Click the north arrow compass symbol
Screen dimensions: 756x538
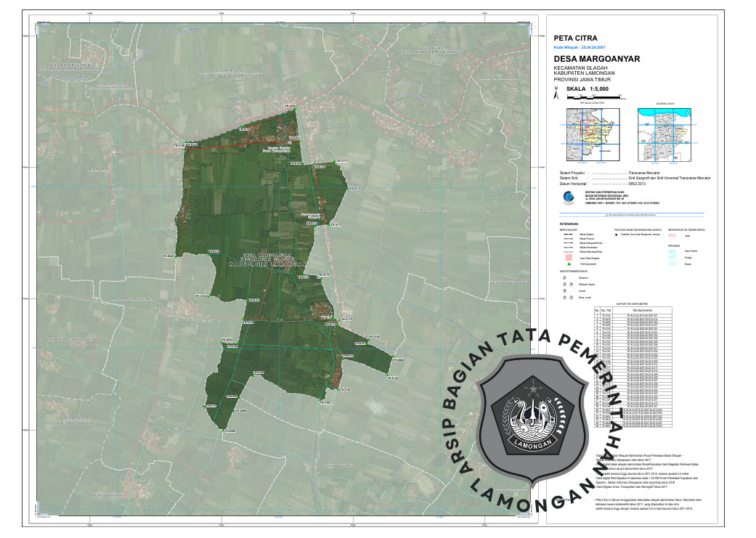click(557, 94)
